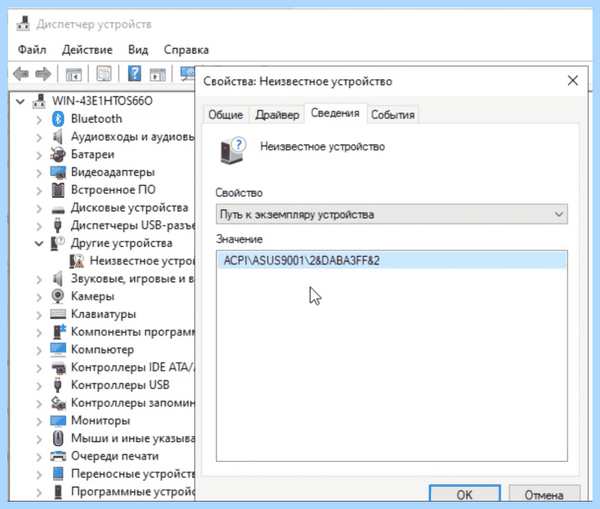Click the show/hide console tree icon
Viewport: 600px width, 509px height.
click(x=73, y=73)
